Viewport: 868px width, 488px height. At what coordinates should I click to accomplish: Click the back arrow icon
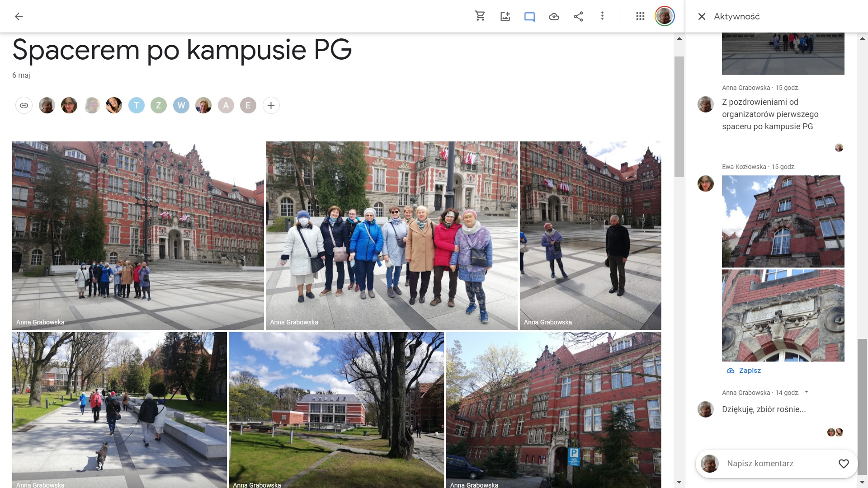pos(19,17)
